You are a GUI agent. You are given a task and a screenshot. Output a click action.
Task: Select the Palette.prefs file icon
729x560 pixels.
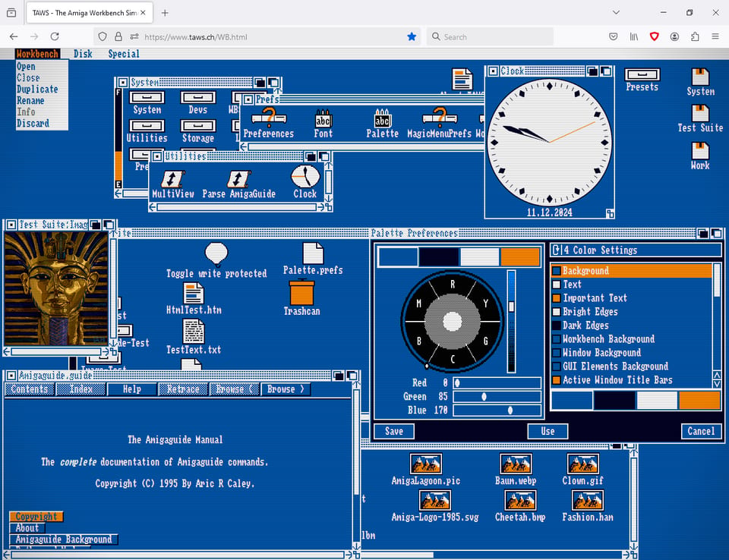point(313,259)
